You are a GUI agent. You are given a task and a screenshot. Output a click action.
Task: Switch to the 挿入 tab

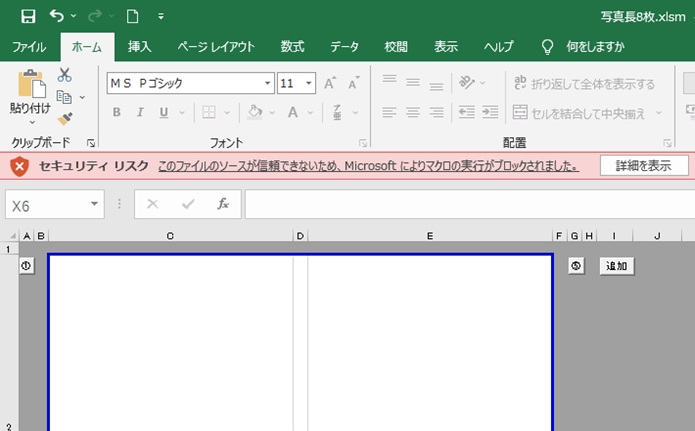140,47
